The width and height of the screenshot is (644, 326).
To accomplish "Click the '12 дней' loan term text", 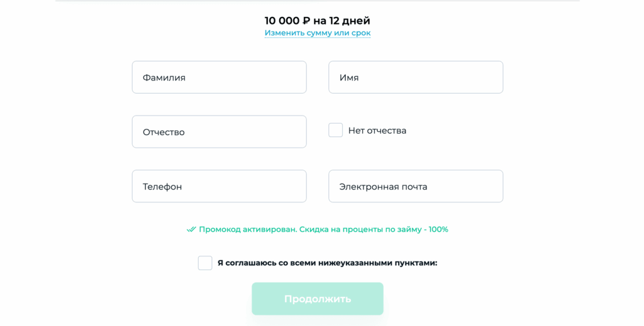I will [349, 21].
